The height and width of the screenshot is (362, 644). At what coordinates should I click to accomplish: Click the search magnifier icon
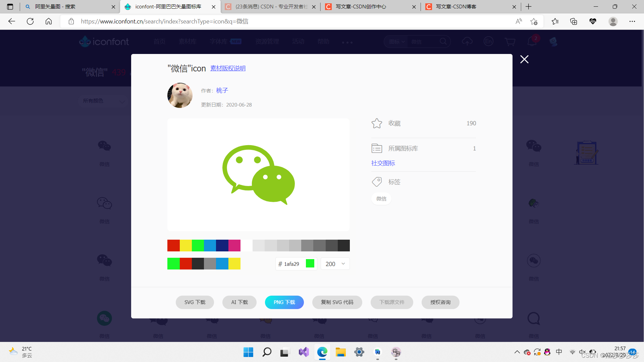click(x=443, y=41)
